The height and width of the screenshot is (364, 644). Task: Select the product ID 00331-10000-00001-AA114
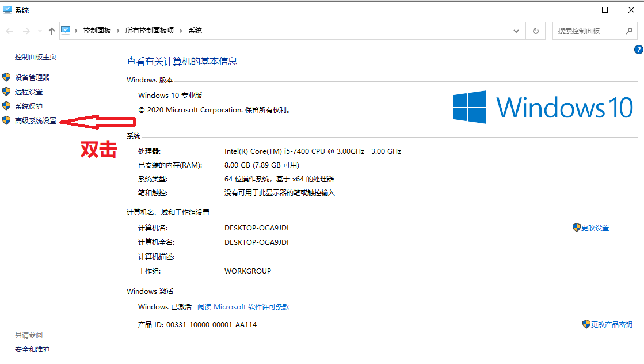[212, 325]
